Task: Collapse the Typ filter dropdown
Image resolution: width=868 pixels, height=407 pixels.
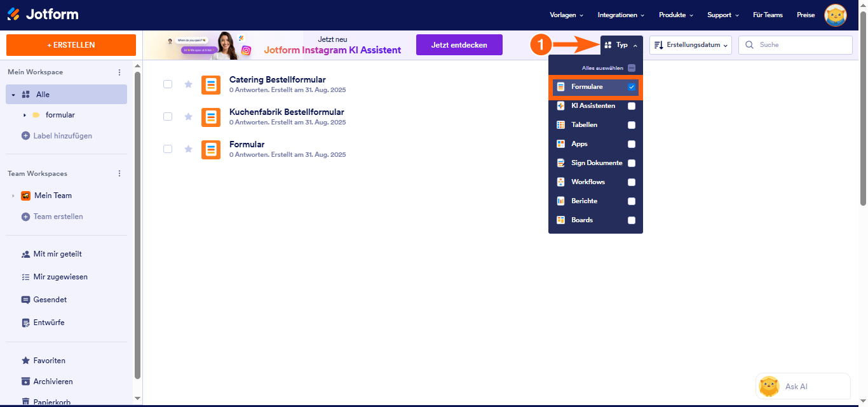Action: click(621, 45)
